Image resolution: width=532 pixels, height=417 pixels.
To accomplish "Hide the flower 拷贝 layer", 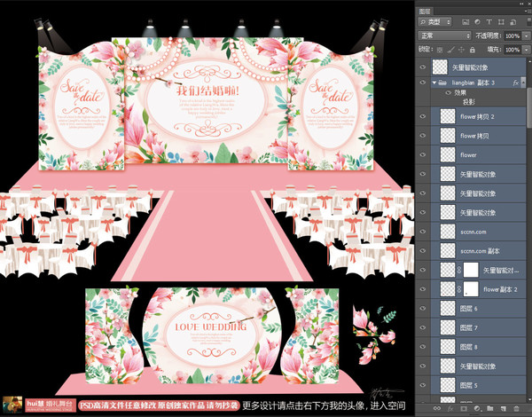I will [423, 136].
